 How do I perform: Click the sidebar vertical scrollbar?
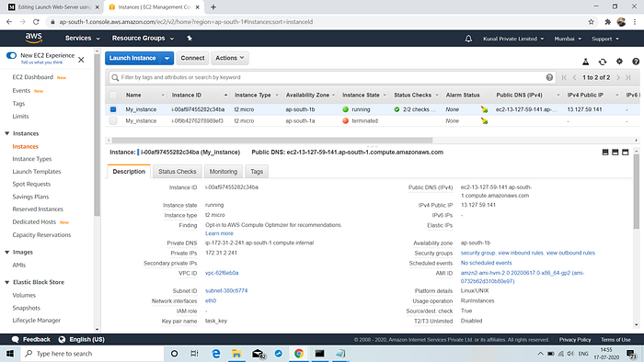coord(97,135)
